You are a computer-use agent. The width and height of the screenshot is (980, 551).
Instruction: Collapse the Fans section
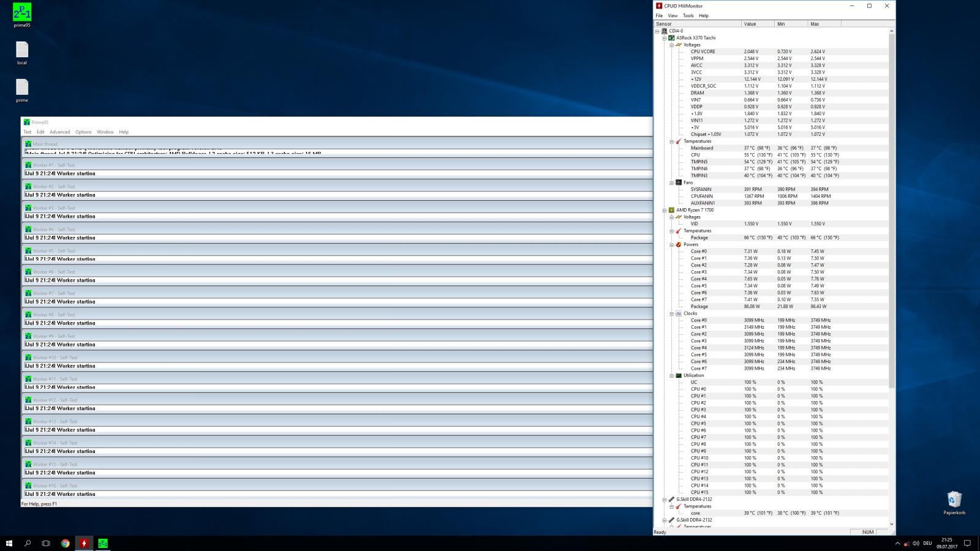(x=671, y=182)
